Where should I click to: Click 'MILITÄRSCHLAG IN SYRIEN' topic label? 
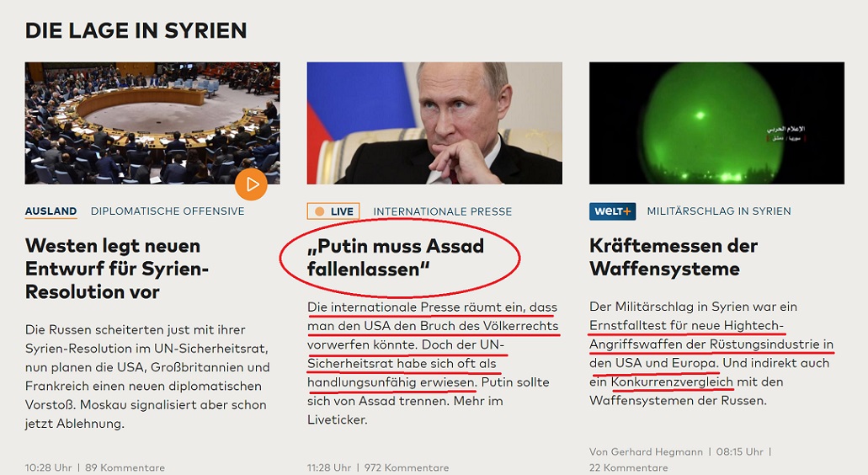pyautogui.click(x=719, y=211)
